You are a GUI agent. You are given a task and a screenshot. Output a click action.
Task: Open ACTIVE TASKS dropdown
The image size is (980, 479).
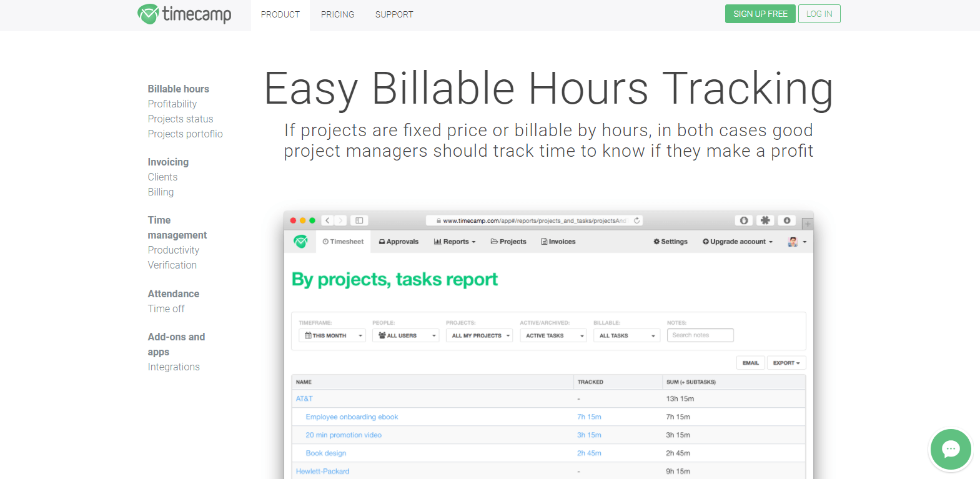point(553,335)
